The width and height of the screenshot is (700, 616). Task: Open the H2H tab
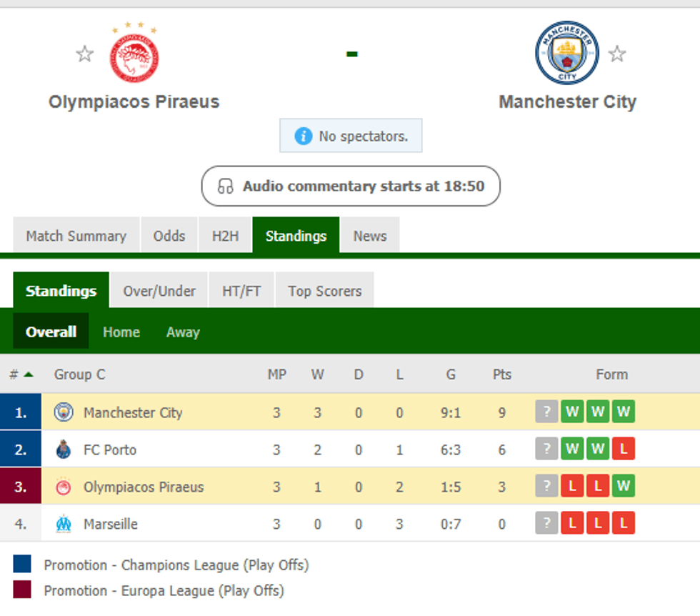[x=225, y=236]
